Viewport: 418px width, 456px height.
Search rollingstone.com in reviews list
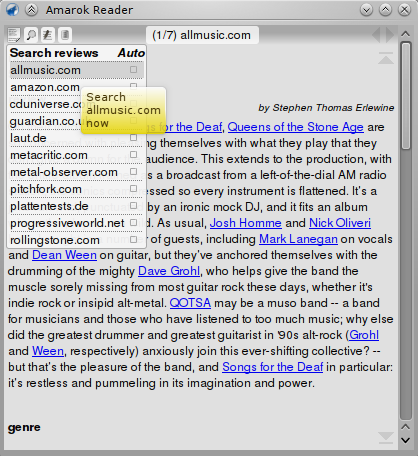click(x=55, y=240)
